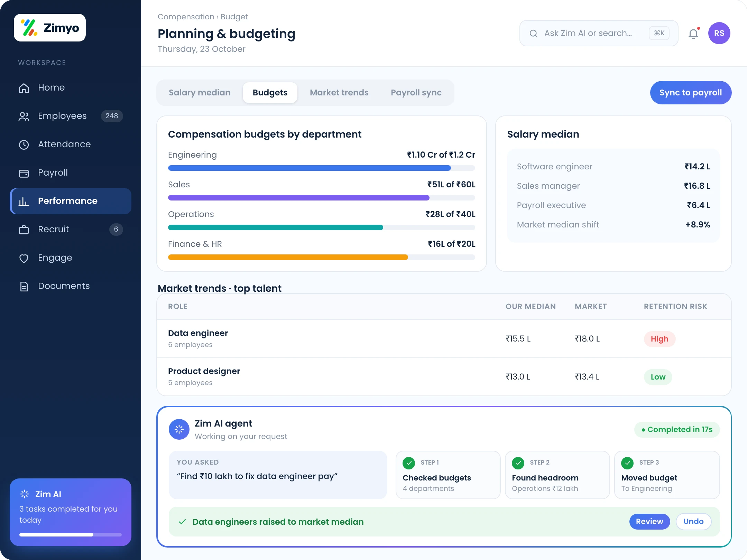Click Compensation breadcrumb link
The image size is (747, 560).
coord(186,17)
